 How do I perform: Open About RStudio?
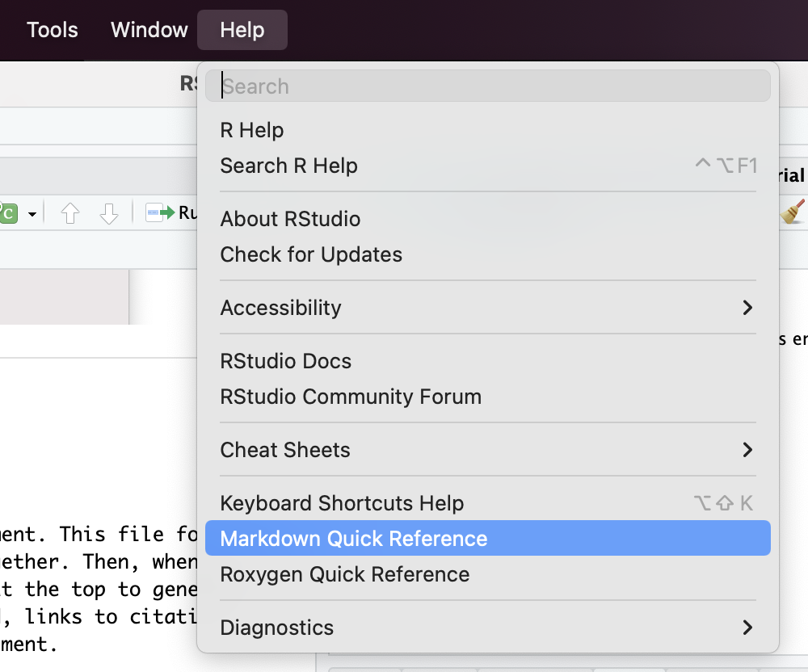pyautogui.click(x=487, y=219)
